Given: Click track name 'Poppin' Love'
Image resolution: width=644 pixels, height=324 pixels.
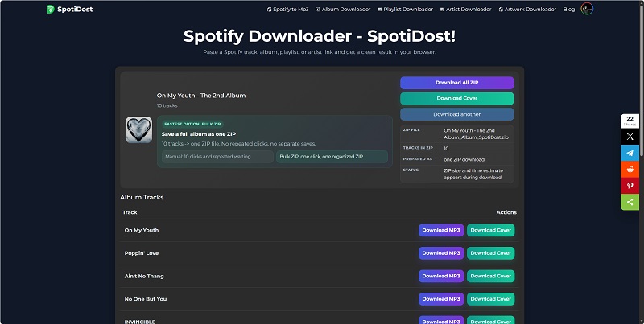Looking at the screenshot, I should point(142,253).
